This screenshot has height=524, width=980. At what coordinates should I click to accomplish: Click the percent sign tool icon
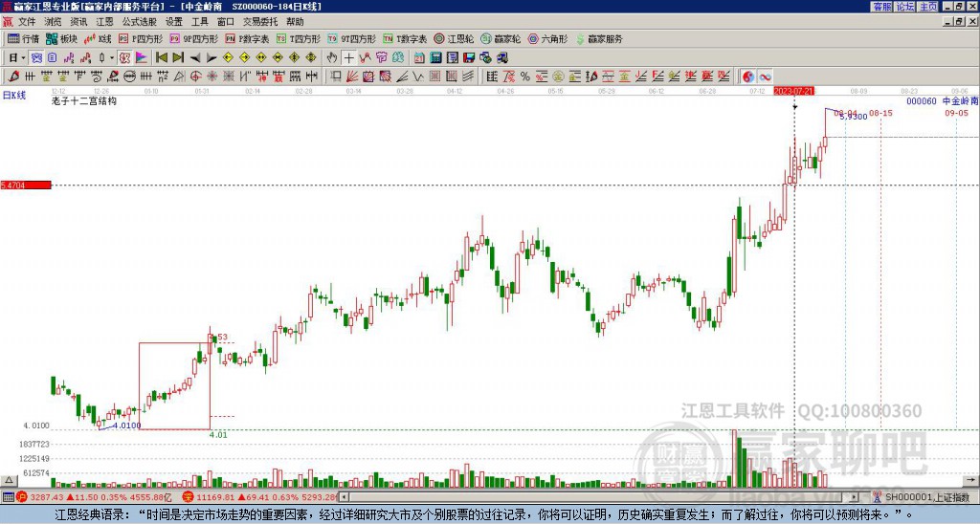(x=525, y=76)
